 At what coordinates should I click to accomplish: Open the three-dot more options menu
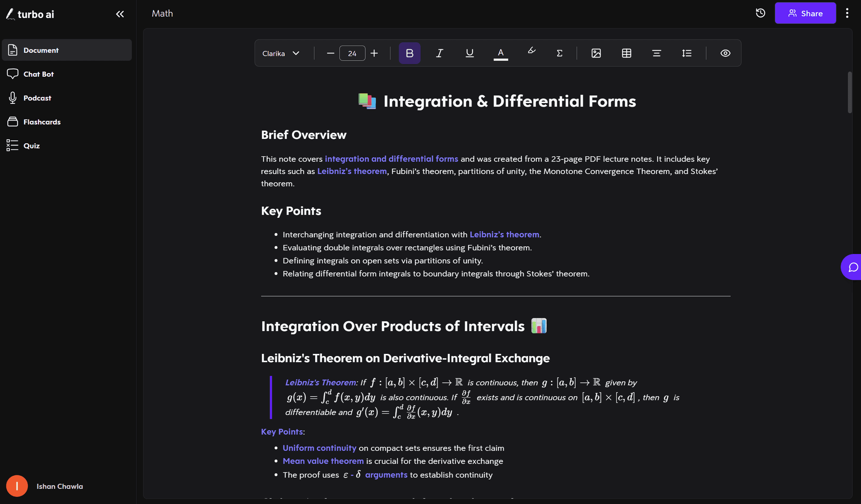pyautogui.click(x=847, y=13)
